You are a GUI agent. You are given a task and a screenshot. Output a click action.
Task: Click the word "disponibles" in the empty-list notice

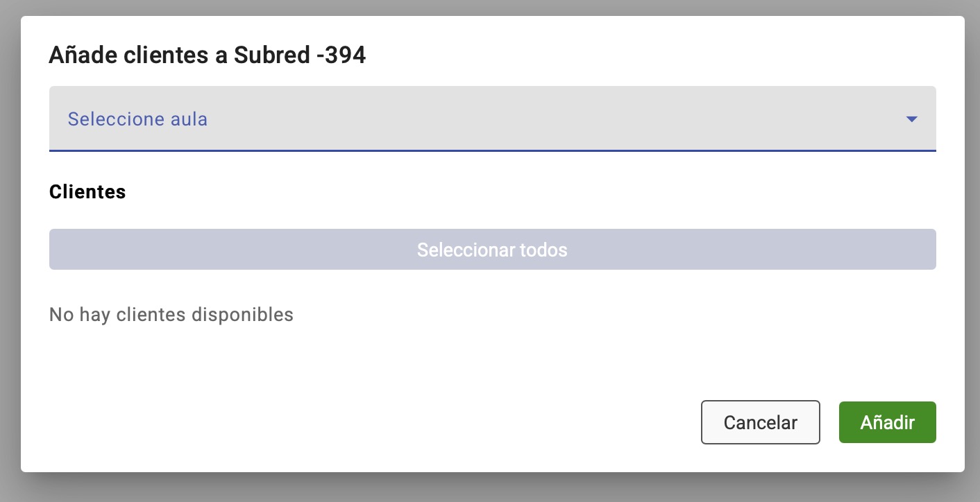[250, 315]
